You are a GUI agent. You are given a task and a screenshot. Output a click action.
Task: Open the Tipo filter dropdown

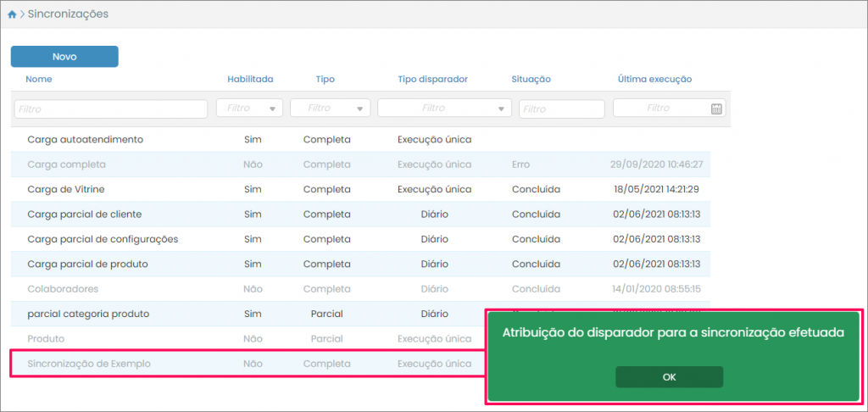[x=359, y=109]
